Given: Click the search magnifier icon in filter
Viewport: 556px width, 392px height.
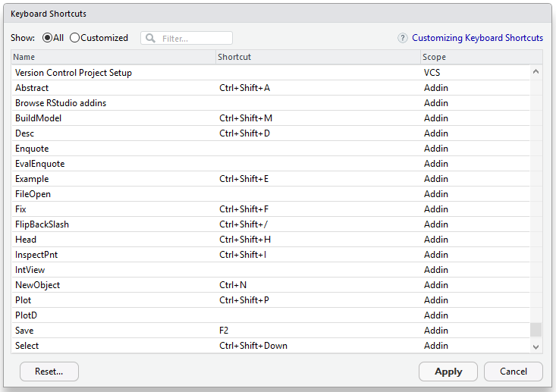Looking at the screenshot, I should point(151,38).
